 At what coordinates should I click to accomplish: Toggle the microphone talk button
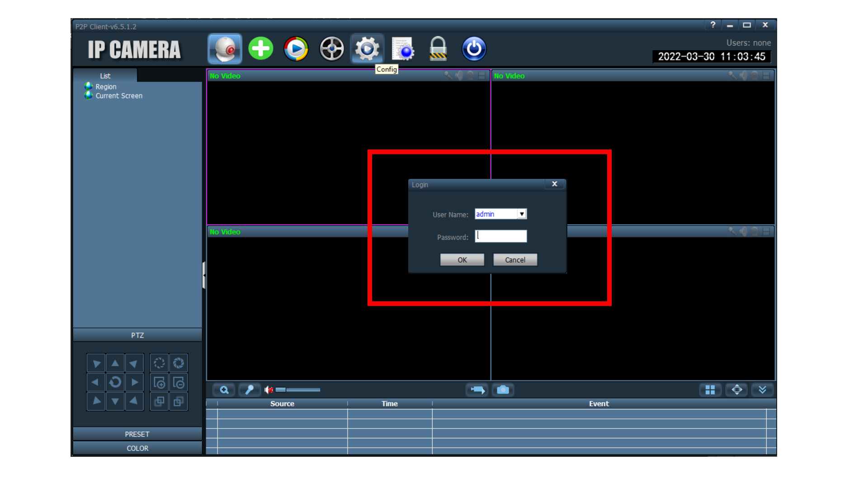[x=249, y=390]
